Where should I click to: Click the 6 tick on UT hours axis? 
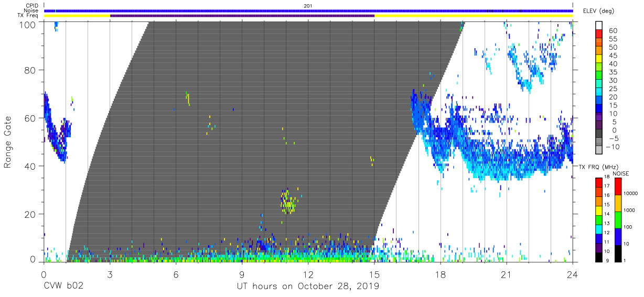click(x=176, y=274)
